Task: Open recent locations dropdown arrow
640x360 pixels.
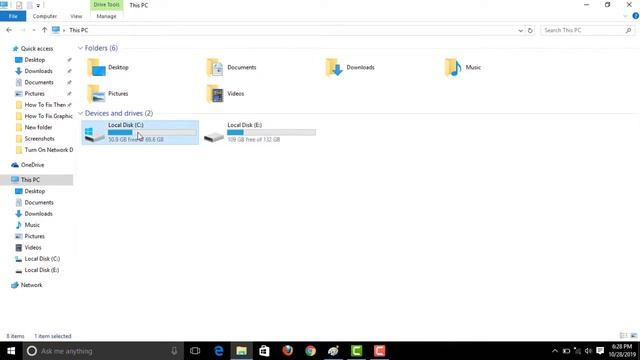Action: [33, 30]
